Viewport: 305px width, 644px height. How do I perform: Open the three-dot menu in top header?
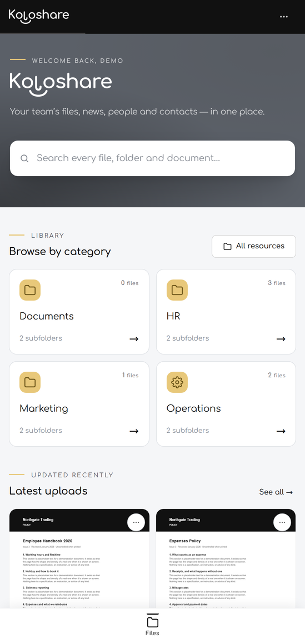284,17
